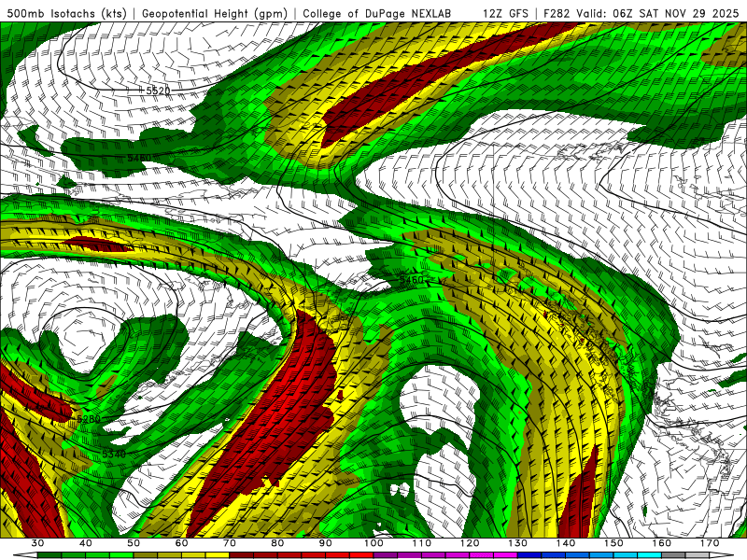Click the "College of DuPage NEXLAB" label
The height and width of the screenshot is (560, 747).
pyautogui.click(x=377, y=13)
